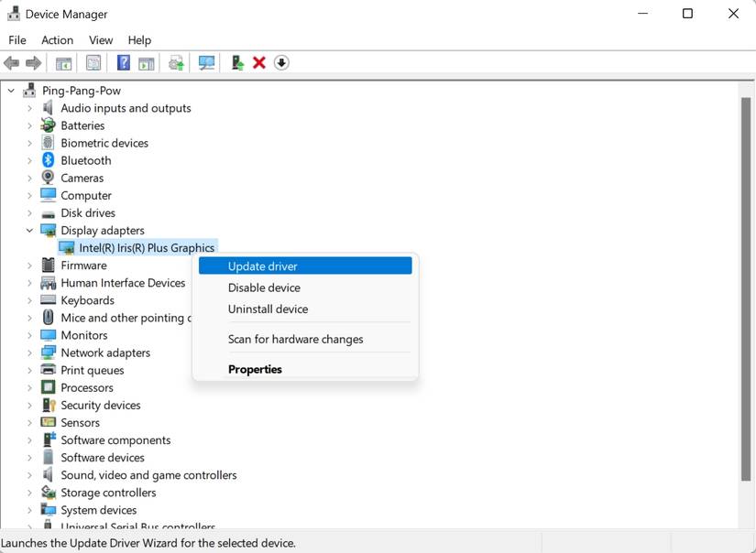Click the Keyboards category icon
Image resolution: width=756 pixels, height=553 pixels.
pyautogui.click(x=49, y=299)
